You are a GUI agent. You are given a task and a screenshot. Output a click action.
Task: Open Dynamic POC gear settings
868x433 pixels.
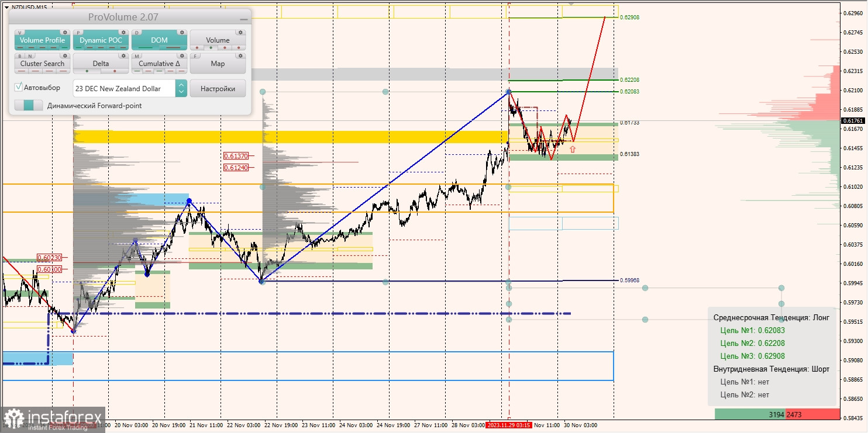123,32
